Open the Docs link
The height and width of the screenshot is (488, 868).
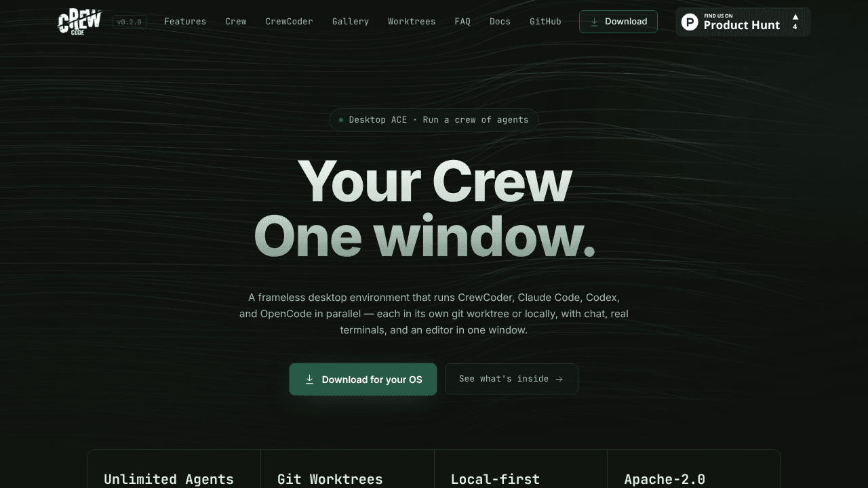point(500,22)
